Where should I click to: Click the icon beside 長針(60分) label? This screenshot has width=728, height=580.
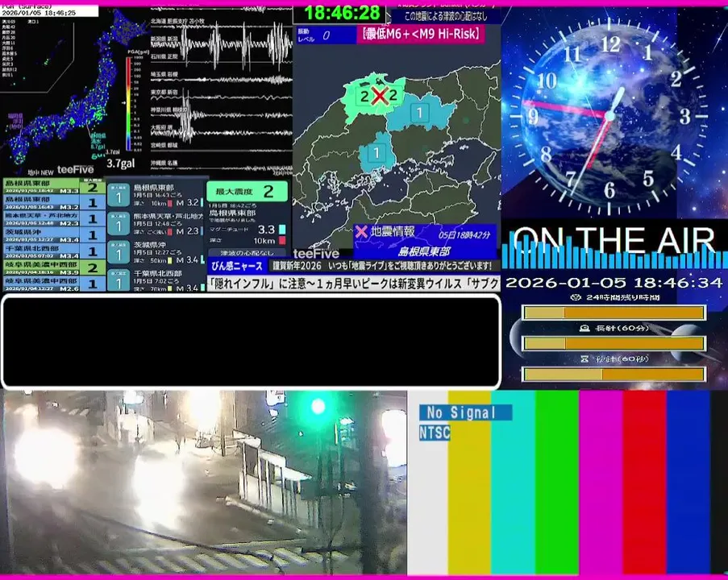click(x=585, y=328)
